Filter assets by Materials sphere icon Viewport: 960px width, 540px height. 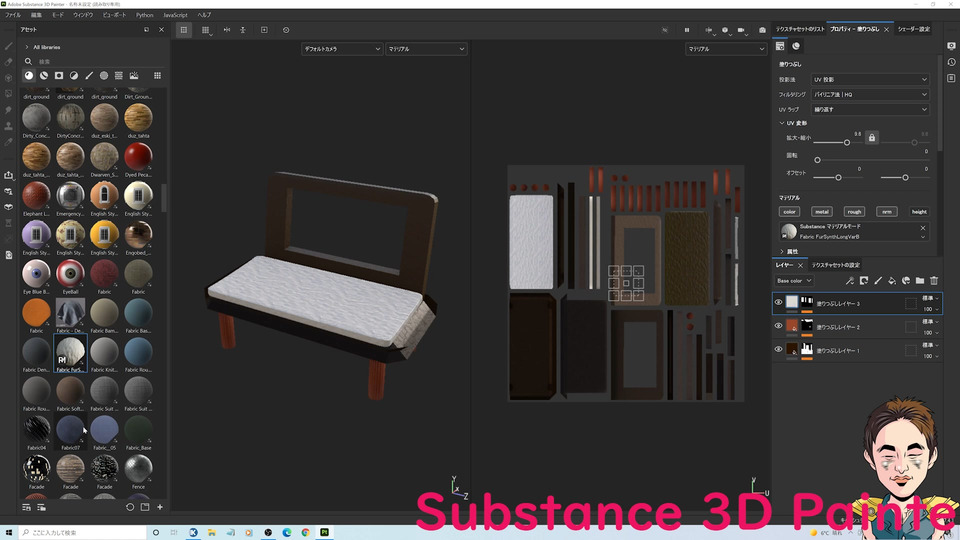pos(29,75)
